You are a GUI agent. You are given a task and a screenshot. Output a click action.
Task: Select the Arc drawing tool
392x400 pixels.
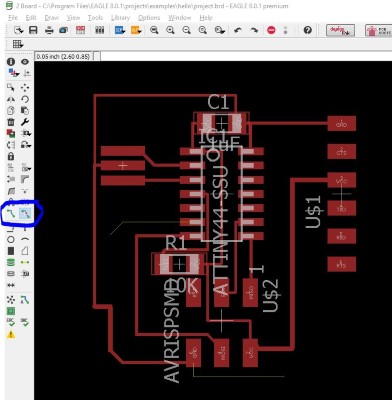(x=25, y=239)
